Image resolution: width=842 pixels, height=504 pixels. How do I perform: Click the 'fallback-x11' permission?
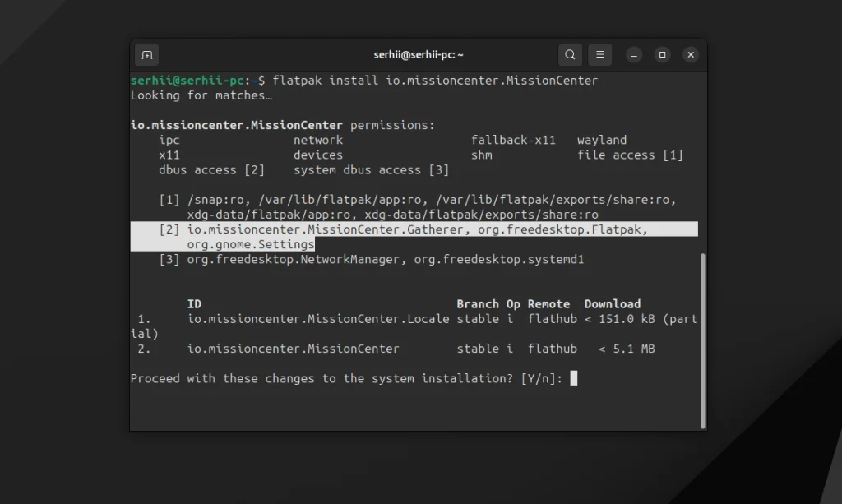513,140
